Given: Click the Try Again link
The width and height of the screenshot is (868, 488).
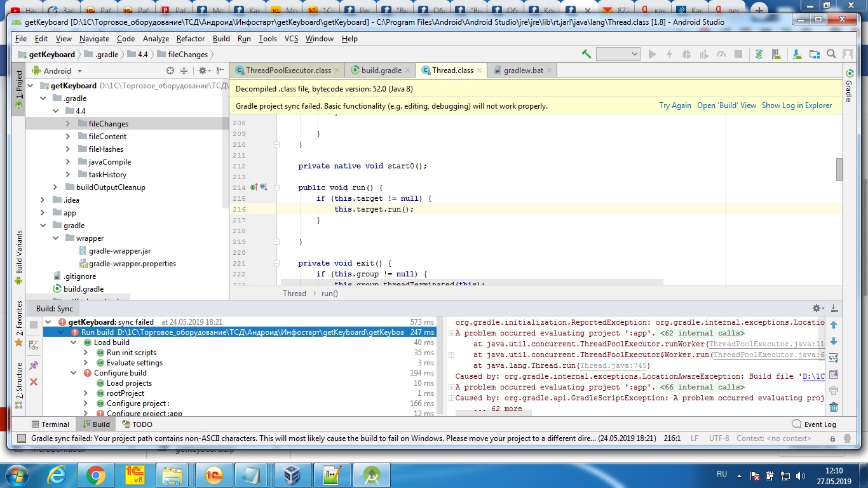Looking at the screenshot, I should [675, 105].
